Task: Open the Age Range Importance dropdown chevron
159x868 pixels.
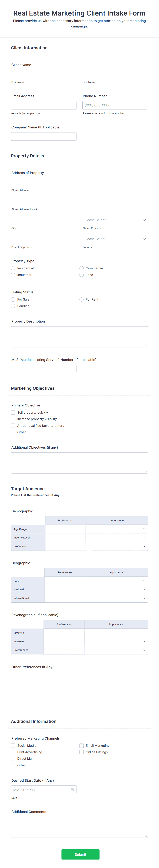Action: 144,529
